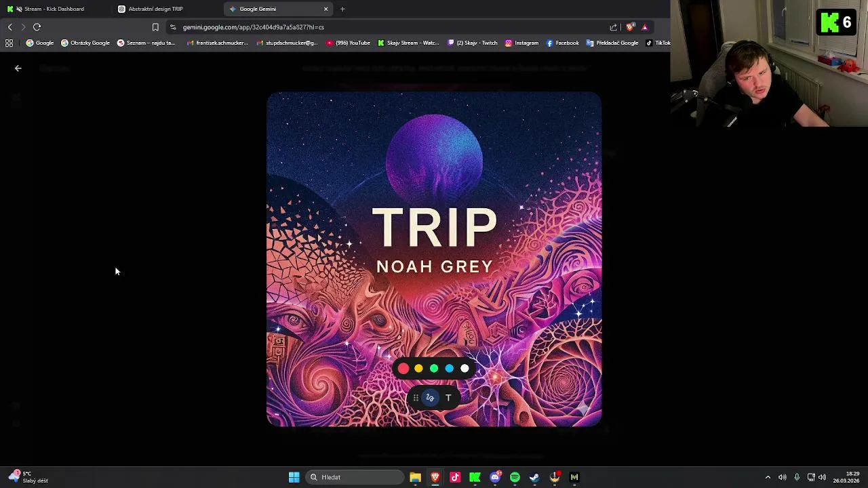Open clock and date 18:29

coord(846,477)
